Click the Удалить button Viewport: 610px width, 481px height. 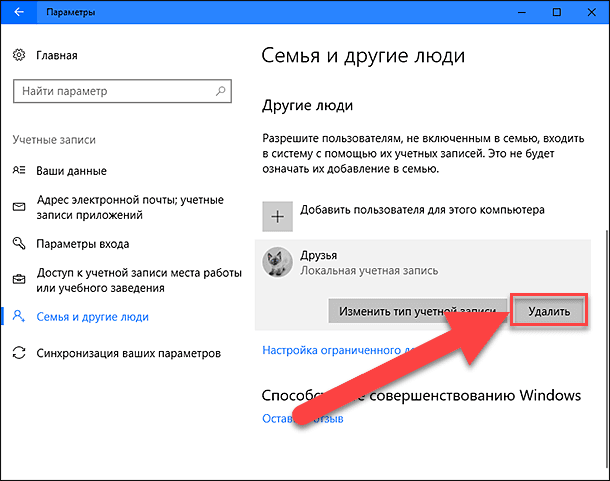pyautogui.click(x=549, y=311)
